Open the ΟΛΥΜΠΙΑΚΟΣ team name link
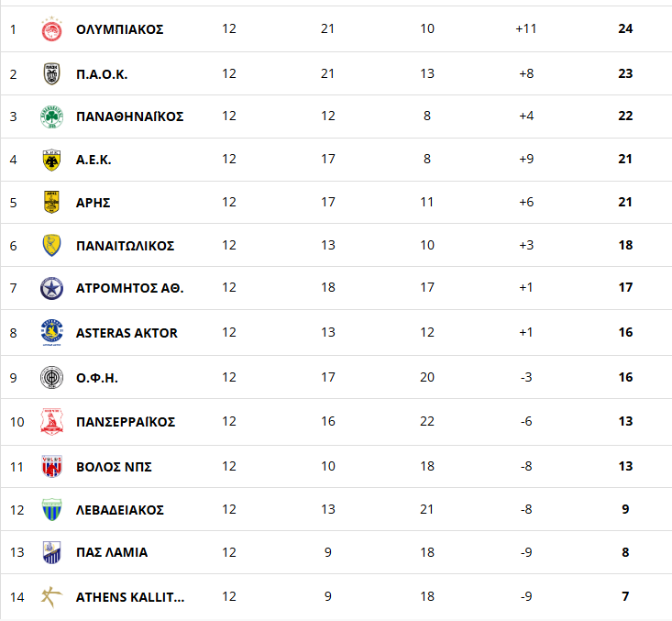This screenshot has height=621, width=672. pyautogui.click(x=119, y=29)
